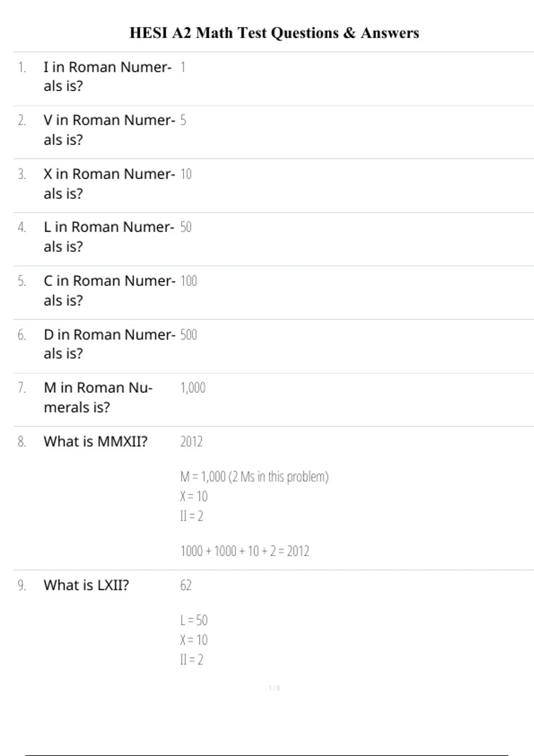534x756 pixels.
Task: Click the HESI A2 Math Test title
Action: pyautogui.click(x=274, y=33)
